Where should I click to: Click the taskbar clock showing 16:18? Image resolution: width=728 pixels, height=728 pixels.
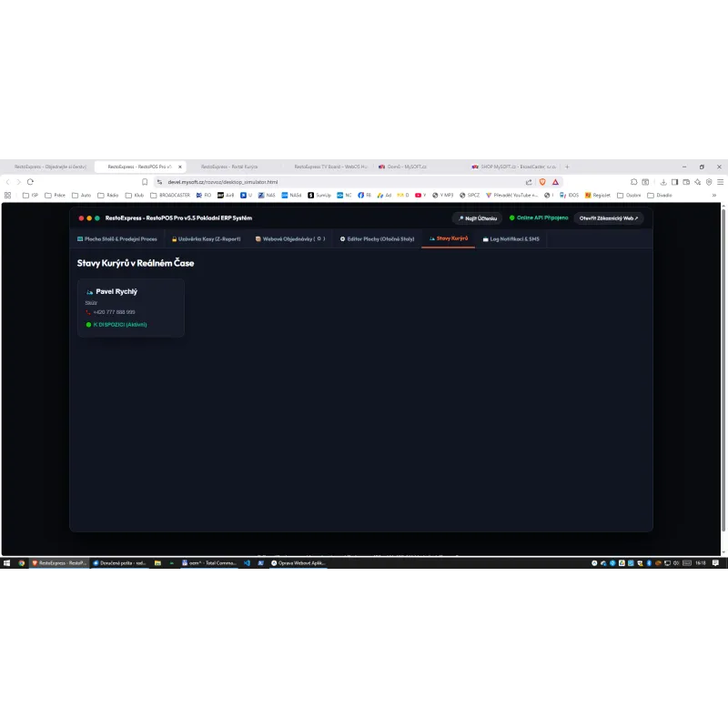pyautogui.click(x=701, y=563)
